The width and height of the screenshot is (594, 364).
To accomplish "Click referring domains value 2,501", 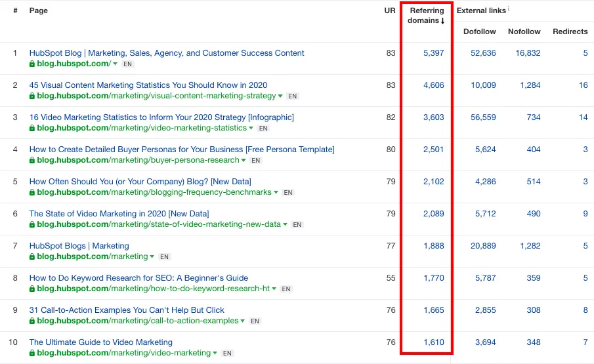I will tap(433, 150).
